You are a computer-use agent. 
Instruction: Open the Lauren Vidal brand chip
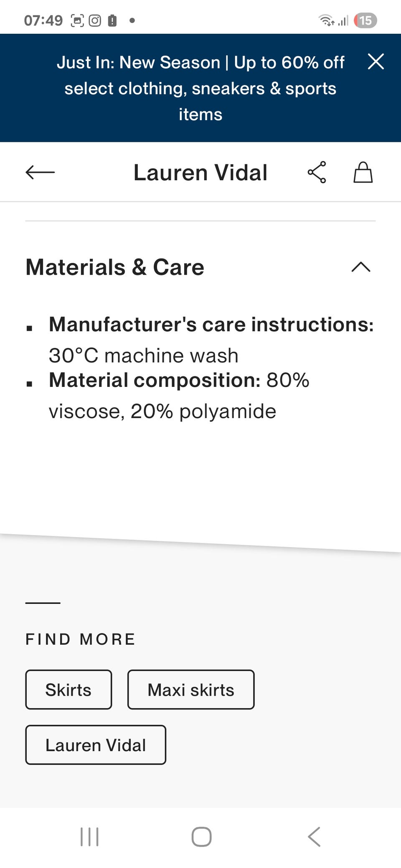point(96,745)
